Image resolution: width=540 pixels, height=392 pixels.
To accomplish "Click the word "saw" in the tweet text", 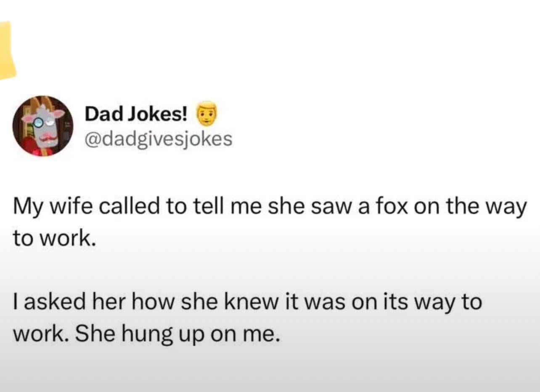I will [323, 208].
